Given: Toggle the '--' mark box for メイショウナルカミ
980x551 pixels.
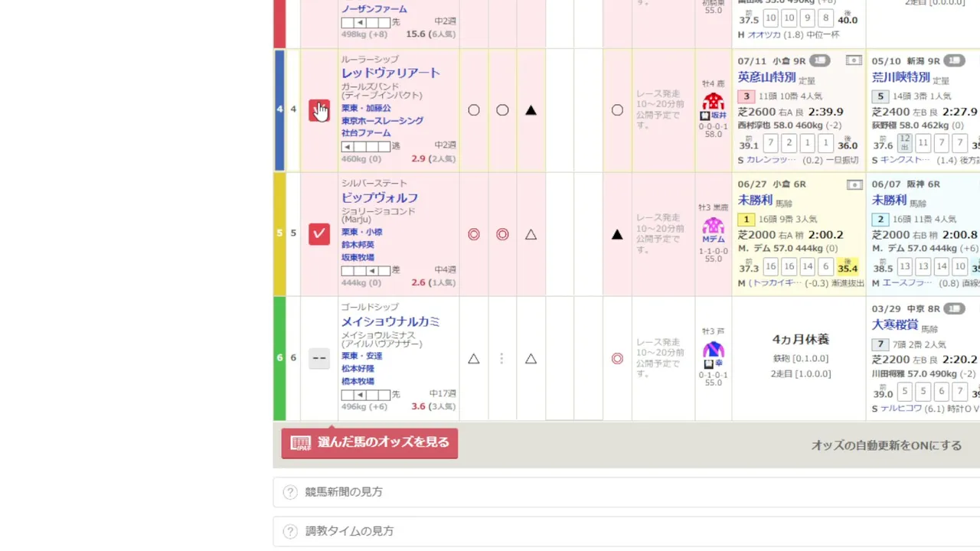Looking at the screenshot, I should [319, 357].
